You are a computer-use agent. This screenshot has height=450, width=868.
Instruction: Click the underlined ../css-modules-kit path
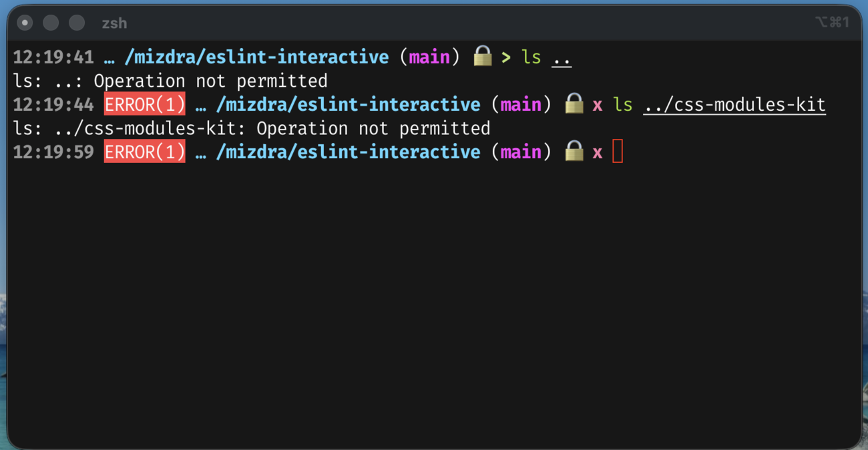(x=734, y=105)
